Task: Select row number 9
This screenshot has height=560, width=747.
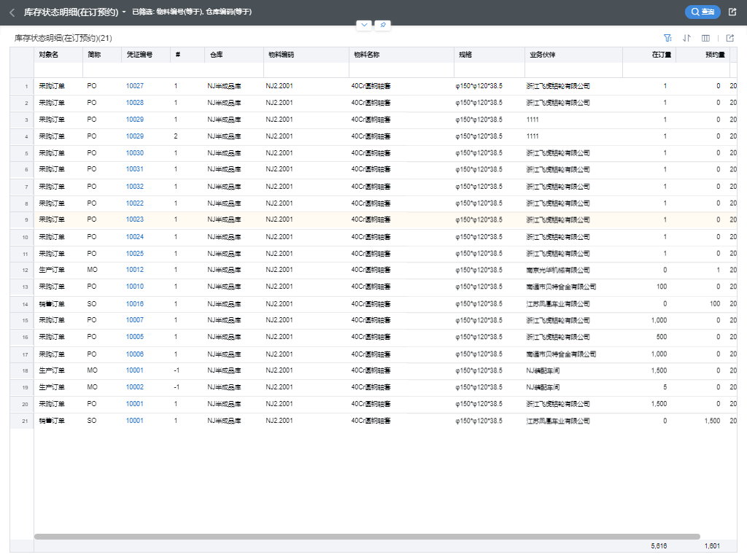Action: (x=22, y=220)
